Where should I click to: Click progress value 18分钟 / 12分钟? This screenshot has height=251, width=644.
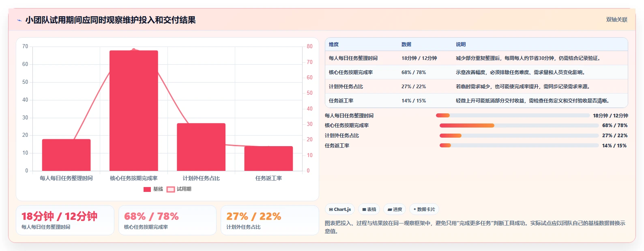tap(610, 116)
